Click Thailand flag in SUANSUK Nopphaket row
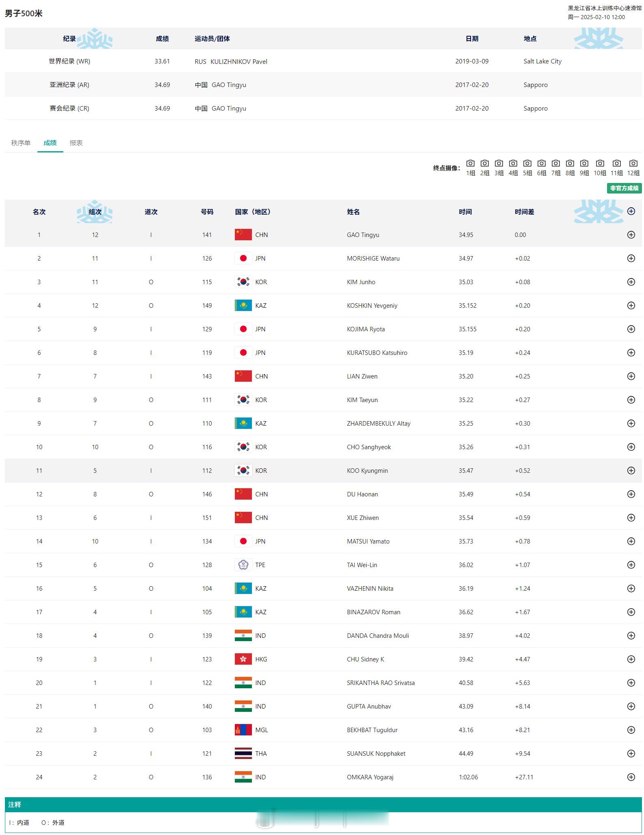The image size is (644, 835). pos(243,753)
